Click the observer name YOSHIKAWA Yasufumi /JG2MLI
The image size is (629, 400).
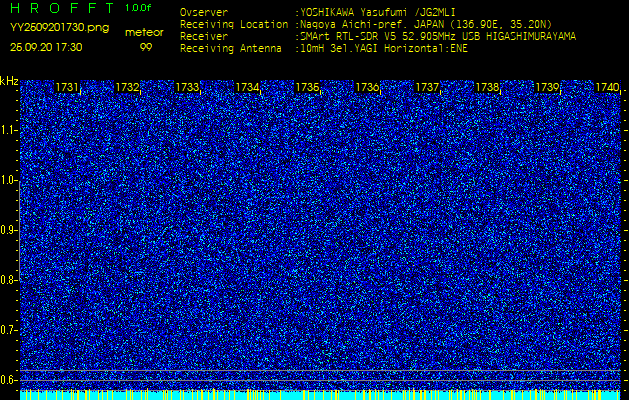[378, 13]
